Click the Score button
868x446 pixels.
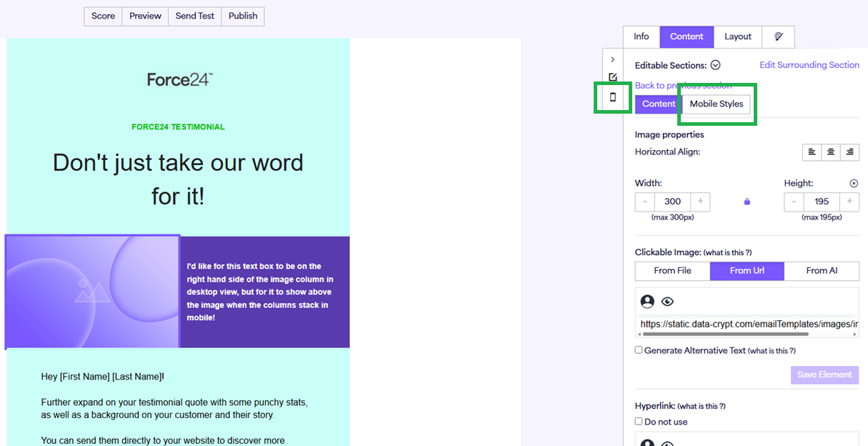pos(103,16)
